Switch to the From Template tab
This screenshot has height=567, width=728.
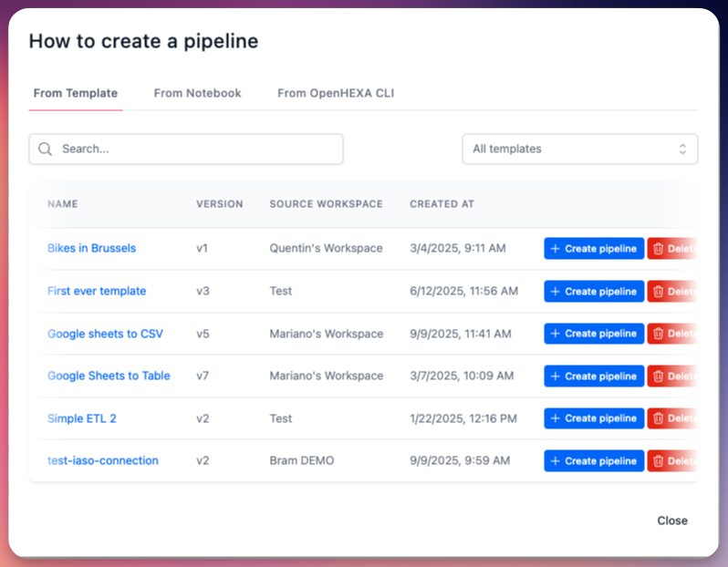76,93
